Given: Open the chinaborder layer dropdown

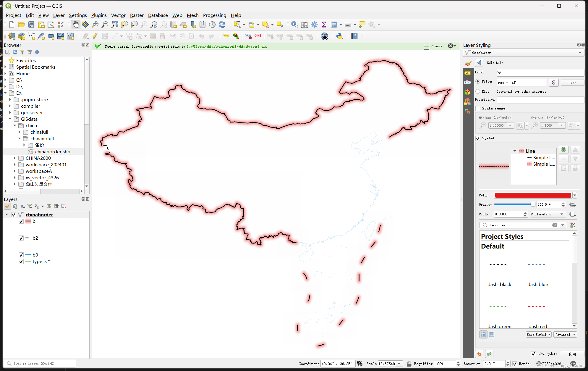Looking at the screenshot, I should tap(580, 53).
